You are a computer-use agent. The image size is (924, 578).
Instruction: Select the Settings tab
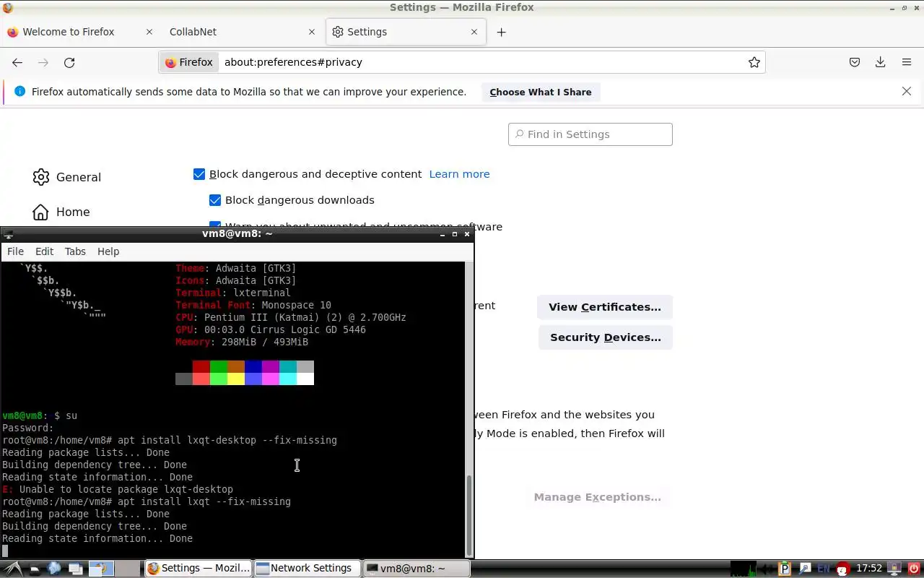tap(405, 32)
